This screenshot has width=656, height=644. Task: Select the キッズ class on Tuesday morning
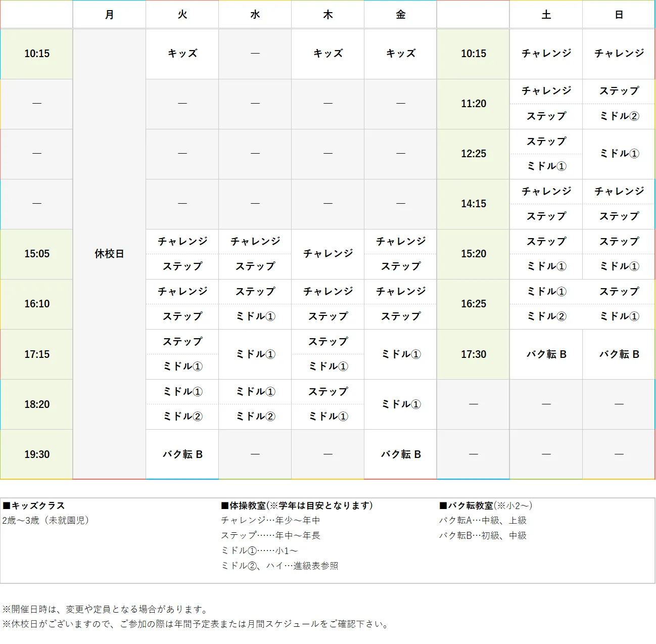tap(182, 54)
